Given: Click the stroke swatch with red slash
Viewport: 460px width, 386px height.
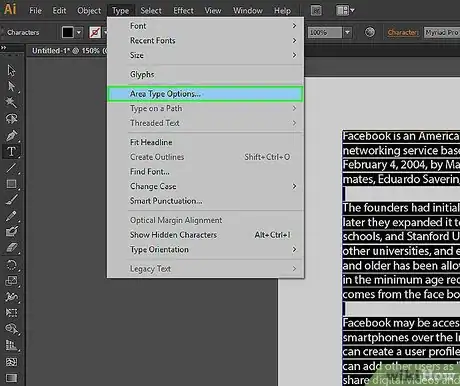Looking at the screenshot, I should [x=95, y=32].
